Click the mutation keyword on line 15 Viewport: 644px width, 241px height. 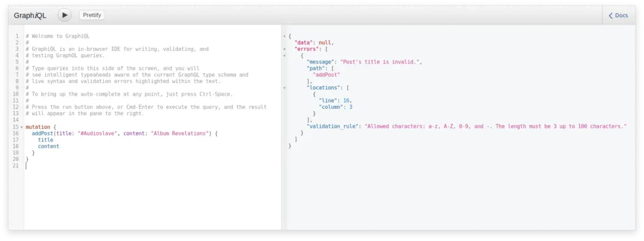pos(38,127)
